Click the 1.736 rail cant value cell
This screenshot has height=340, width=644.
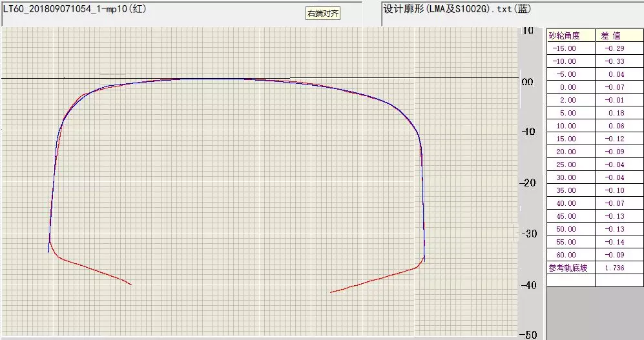click(619, 268)
